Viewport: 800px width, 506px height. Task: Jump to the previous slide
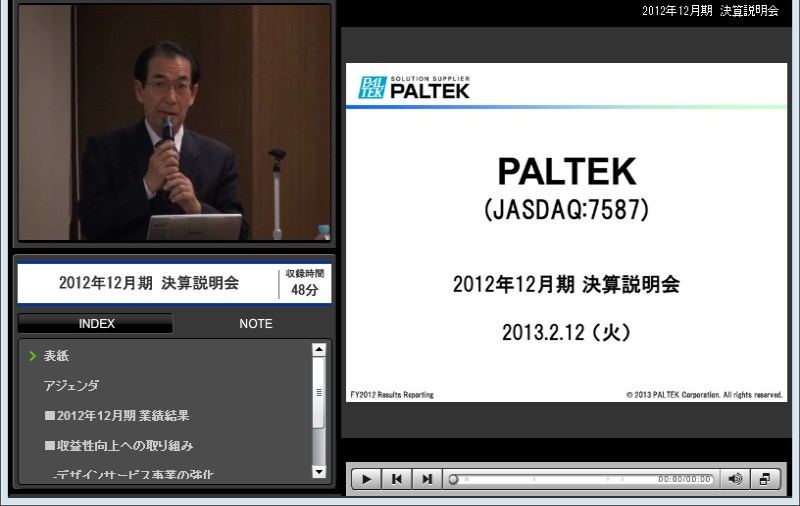(x=396, y=479)
